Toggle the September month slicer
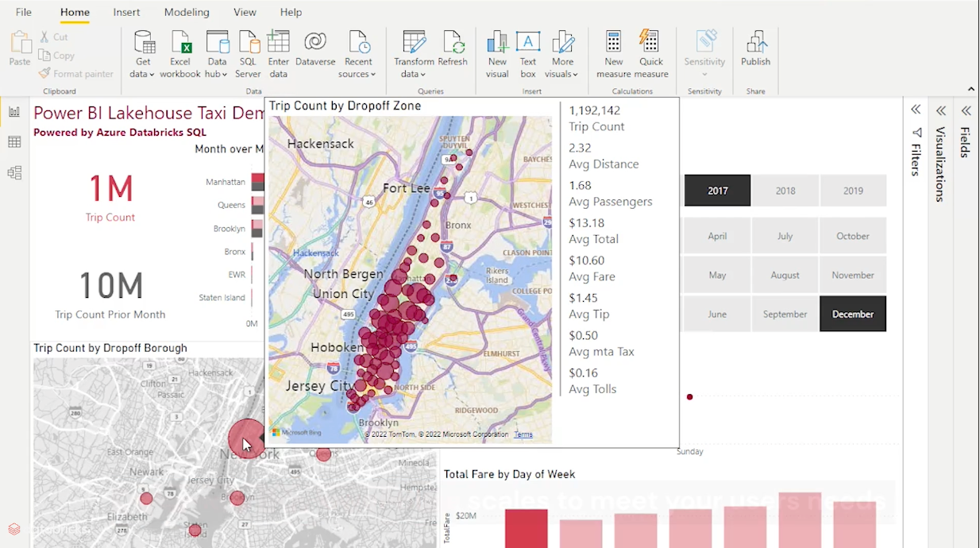 click(785, 314)
